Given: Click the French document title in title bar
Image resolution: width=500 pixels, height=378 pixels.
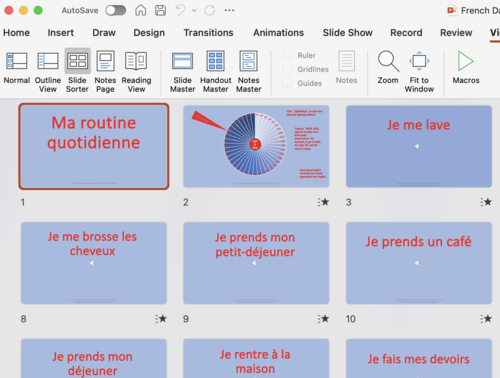Looking at the screenshot, I should pos(480,10).
